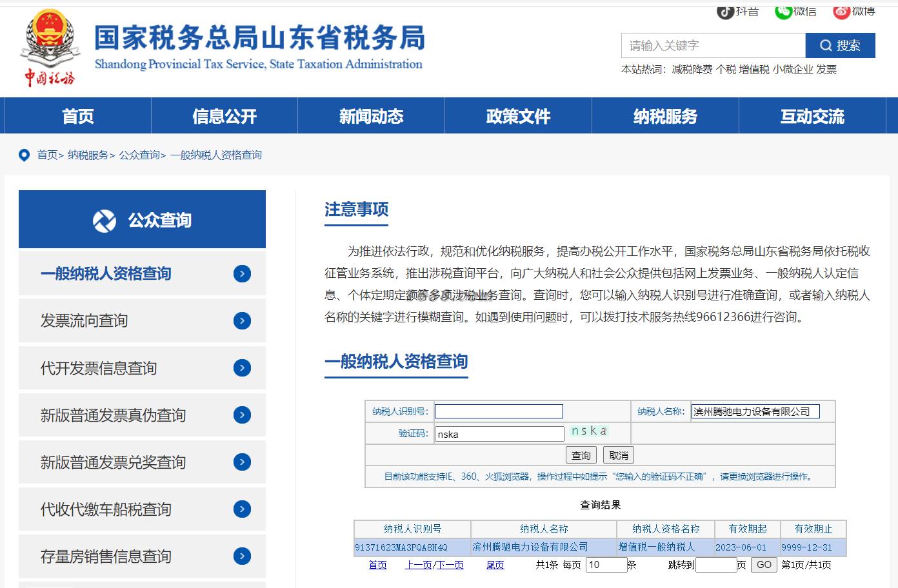This screenshot has height=588, width=898.
Task: Focus the 跳转到 page number field
Action: pyautogui.click(x=716, y=565)
